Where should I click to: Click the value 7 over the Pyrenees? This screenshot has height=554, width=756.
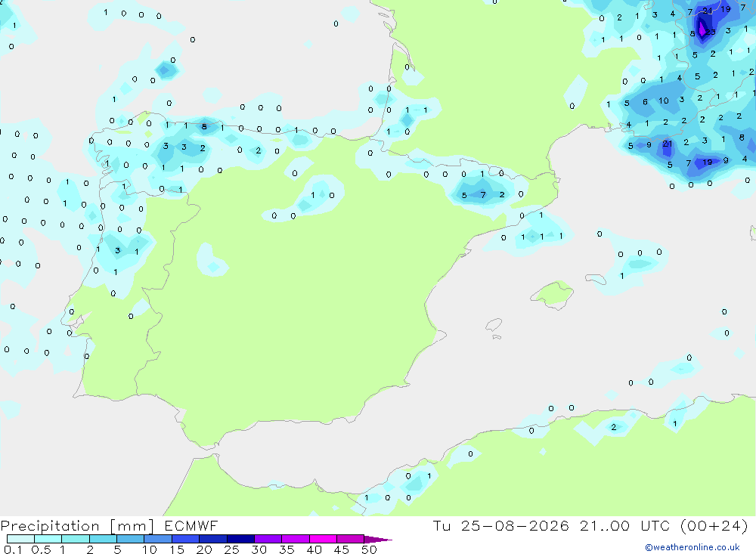click(483, 195)
